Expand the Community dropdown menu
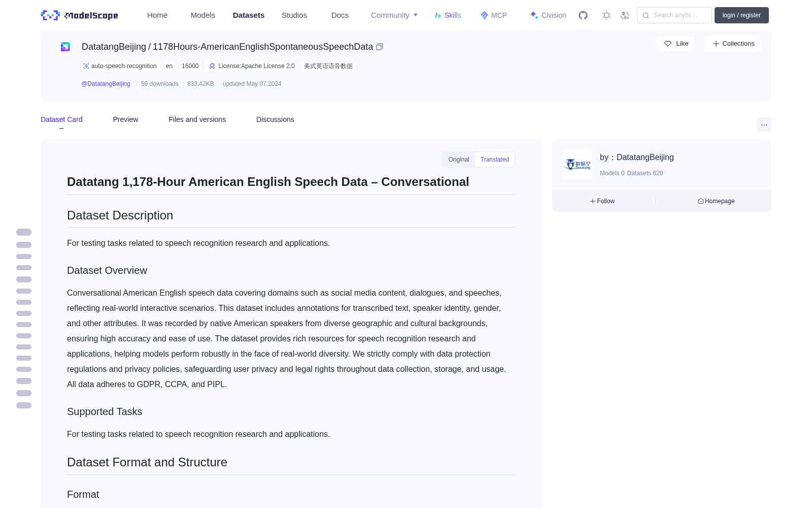Viewport: 812px width, 508px height. click(394, 15)
